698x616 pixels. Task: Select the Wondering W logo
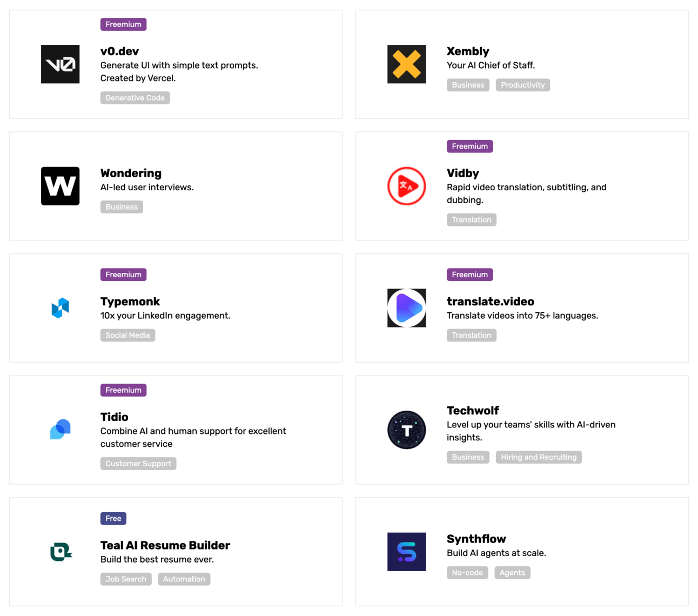60,186
